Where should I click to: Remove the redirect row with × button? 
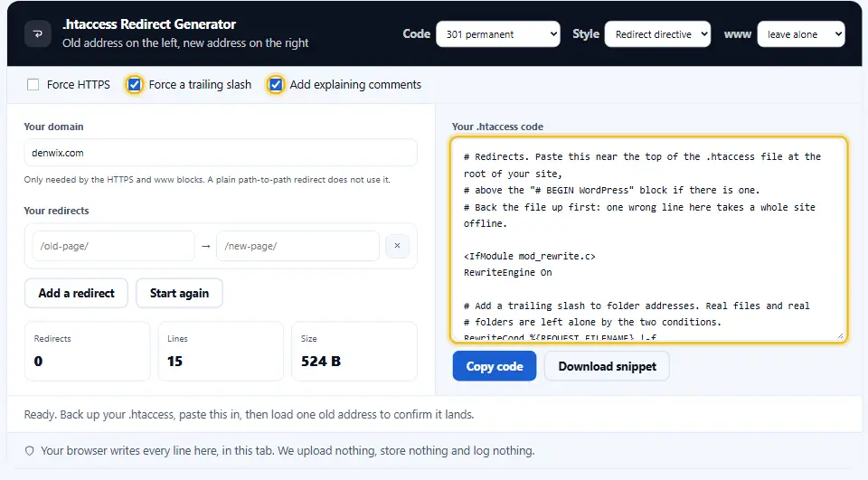tap(397, 246)
